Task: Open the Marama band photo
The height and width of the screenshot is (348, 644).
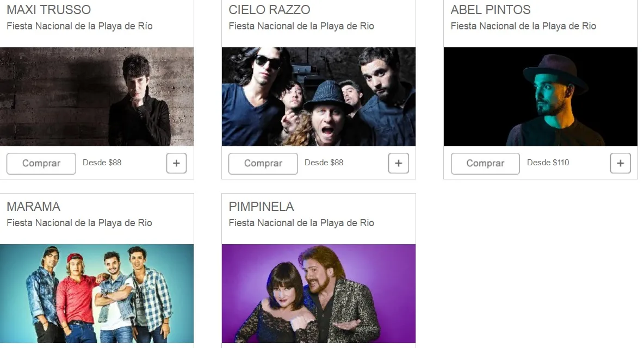Action: pos(97,294)
